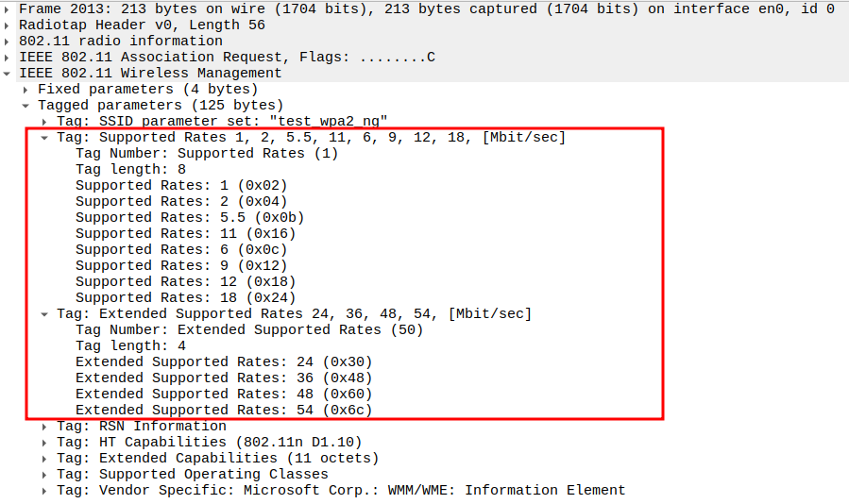
Task: Expand Extended Capabilities (11 octets) tag
Action: tap(44, 458)
